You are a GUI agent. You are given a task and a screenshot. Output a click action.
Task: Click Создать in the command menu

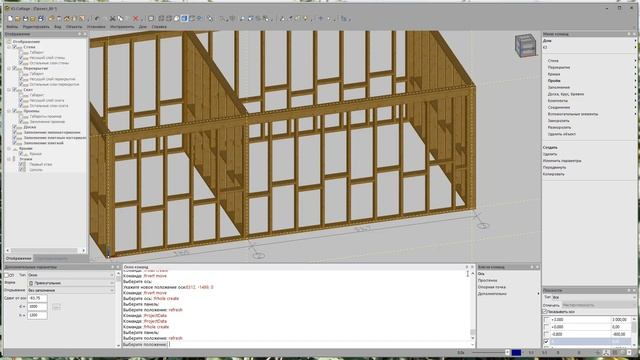[x=550, y=147]
